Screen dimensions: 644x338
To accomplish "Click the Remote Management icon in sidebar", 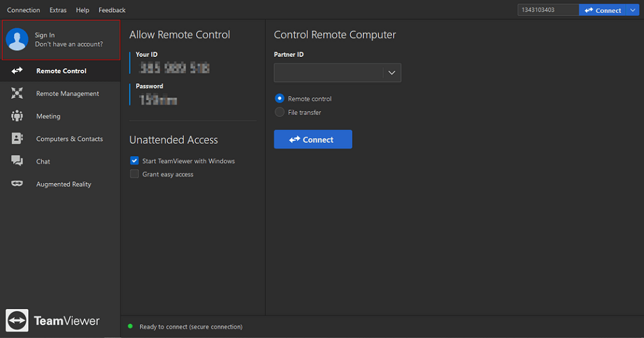I will [17, 93].
